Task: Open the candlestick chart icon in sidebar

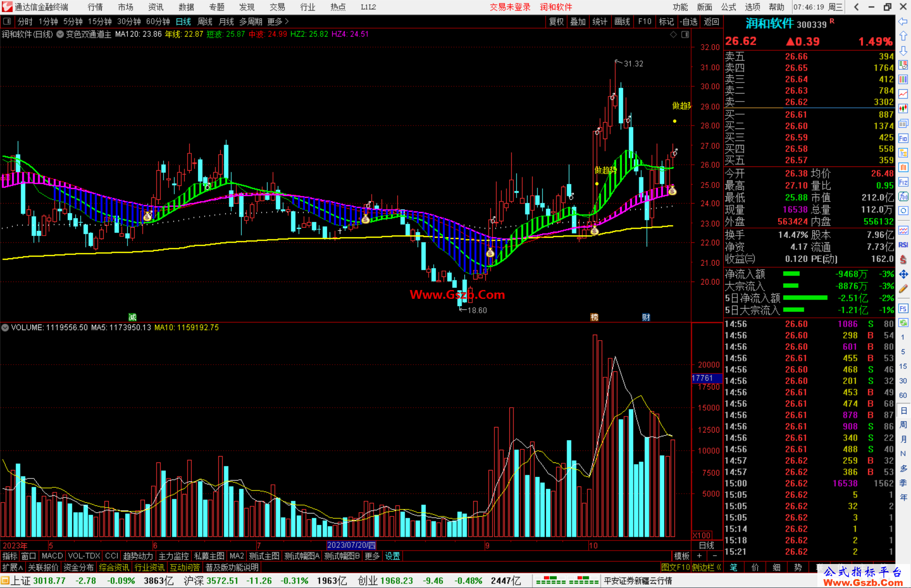Action: click(903, 108)
